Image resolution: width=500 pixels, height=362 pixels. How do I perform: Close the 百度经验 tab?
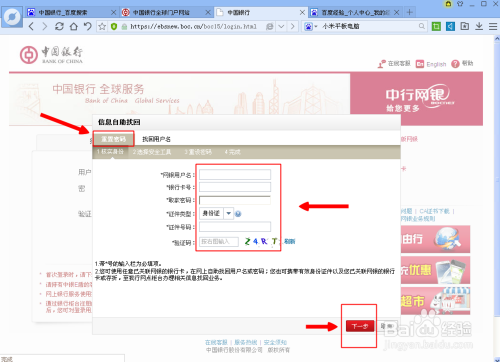(x=397, y=12)
